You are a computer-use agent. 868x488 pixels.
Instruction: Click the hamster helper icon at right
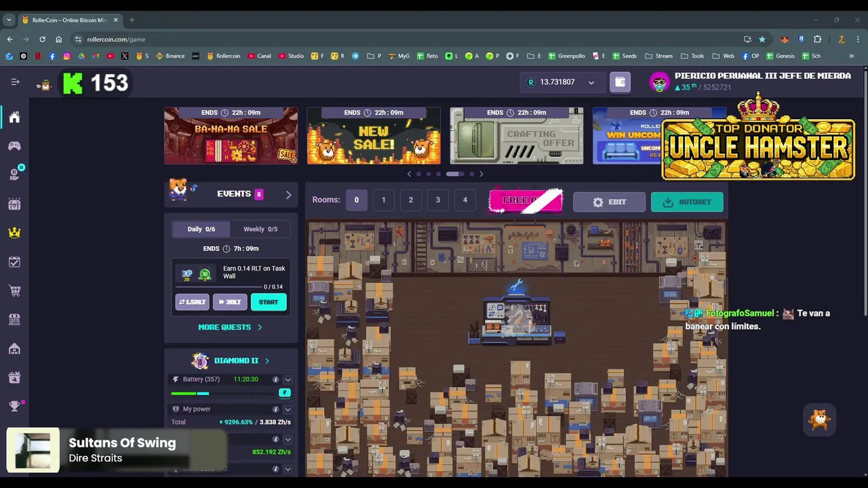click(820, 420)
